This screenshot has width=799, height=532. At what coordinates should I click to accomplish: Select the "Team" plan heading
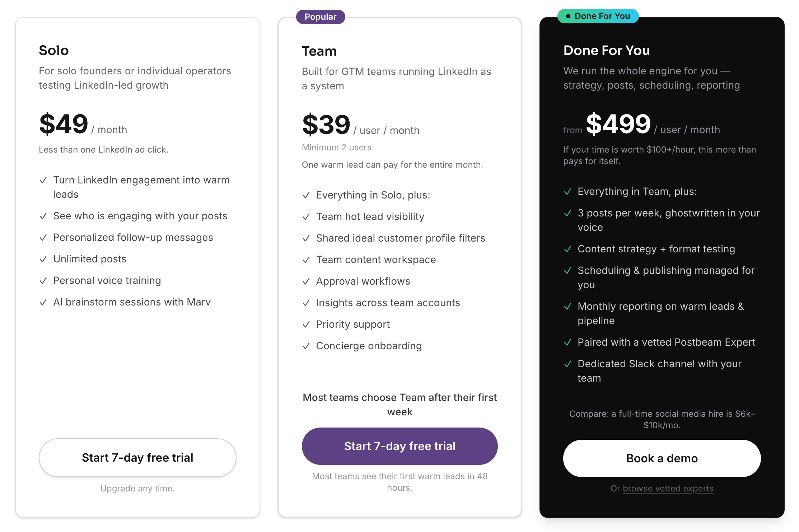point(319,51)
